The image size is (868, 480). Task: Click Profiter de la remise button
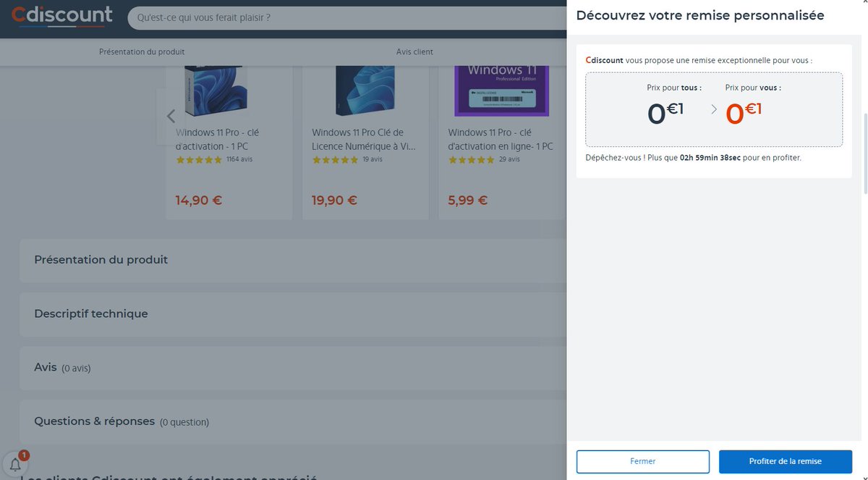click(786, 461)
